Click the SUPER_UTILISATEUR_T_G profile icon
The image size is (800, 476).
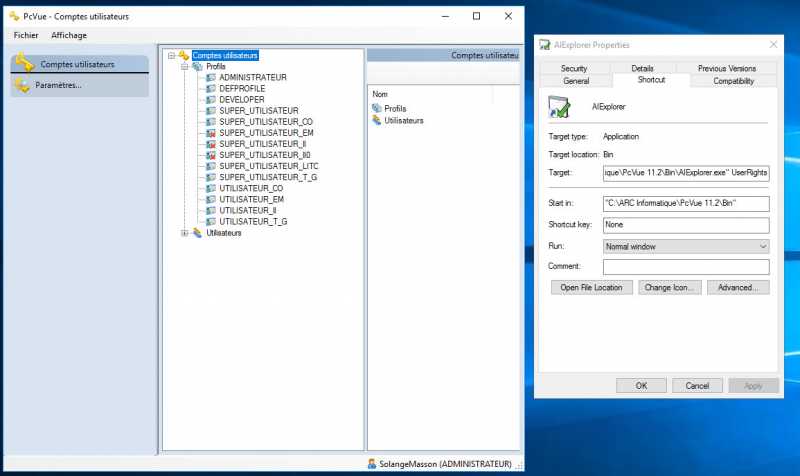(211, 178)
